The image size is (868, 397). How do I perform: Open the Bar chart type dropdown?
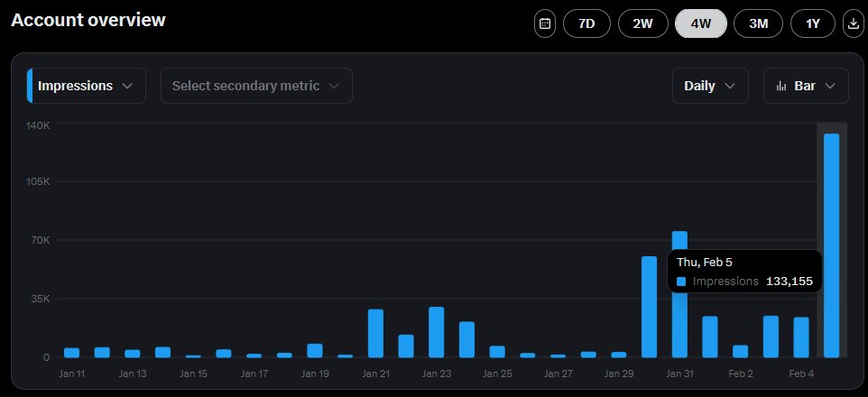coord(806,86)
